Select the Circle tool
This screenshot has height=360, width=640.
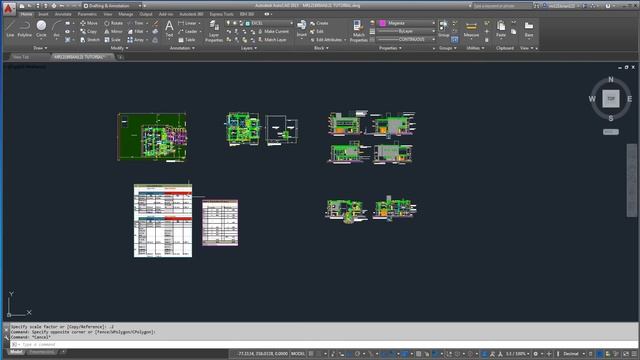point(41,29)
